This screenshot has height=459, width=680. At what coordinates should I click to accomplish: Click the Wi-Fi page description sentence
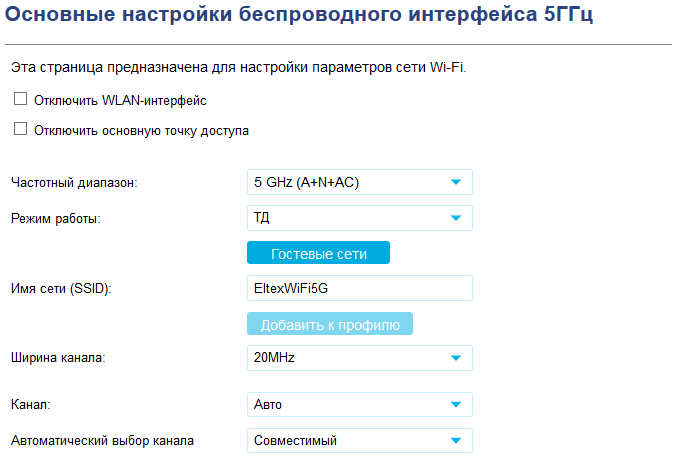pos(238,68)
